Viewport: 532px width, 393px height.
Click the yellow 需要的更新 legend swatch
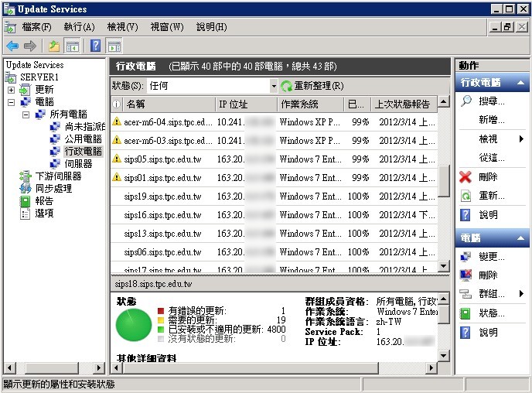161,320
